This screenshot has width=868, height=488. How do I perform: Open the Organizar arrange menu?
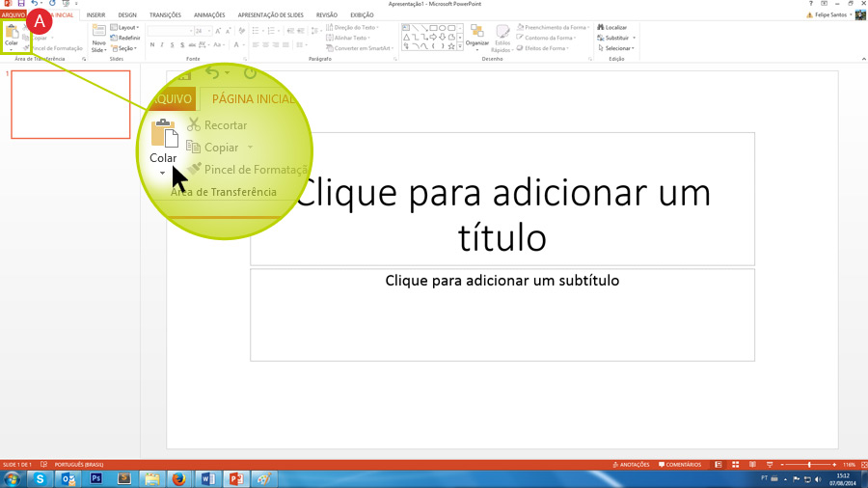click(x=477, y=38)
